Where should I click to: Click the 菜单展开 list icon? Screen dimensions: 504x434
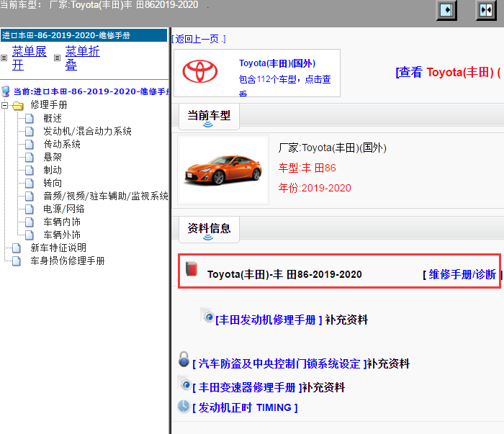coord(4,58)
